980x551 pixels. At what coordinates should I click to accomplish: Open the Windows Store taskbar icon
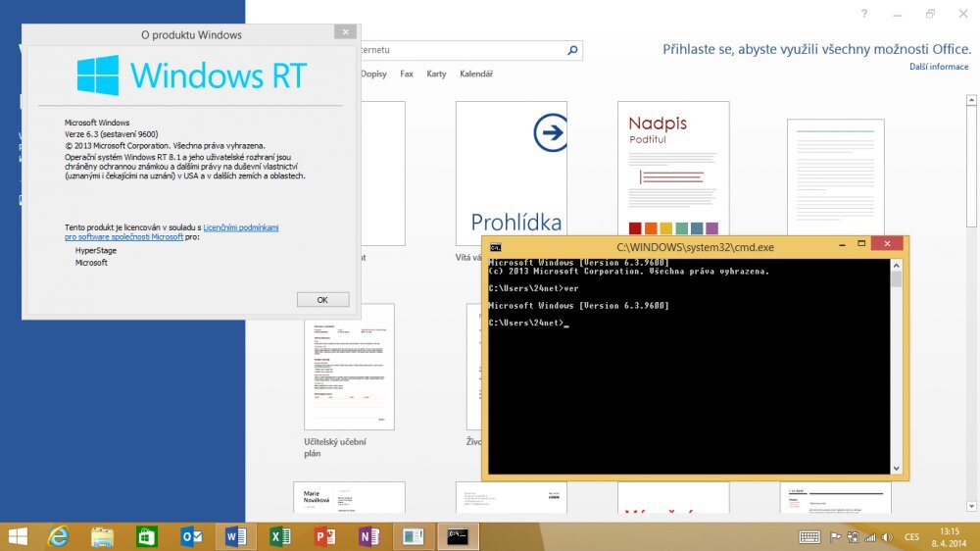click(147, 536)
